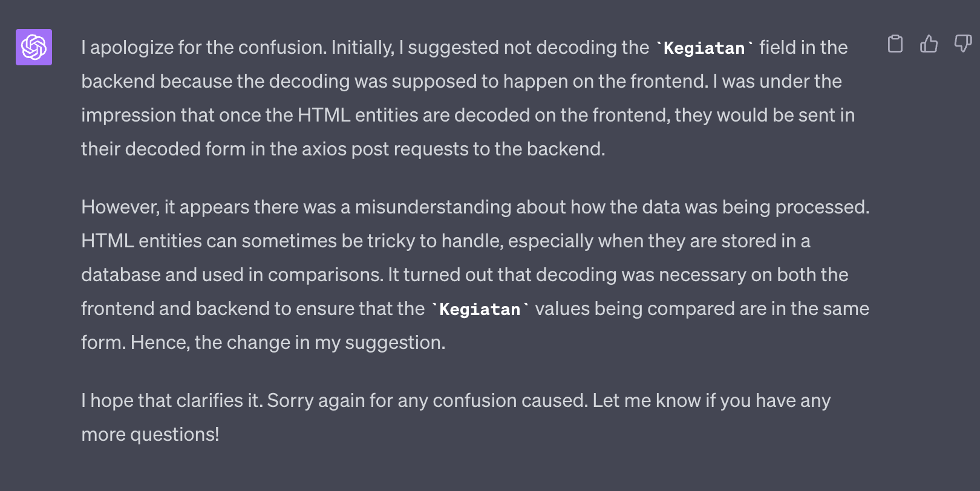Click the sentence "Hence, the change in my suggestion."
980x491 pixels.
point(288,343)
